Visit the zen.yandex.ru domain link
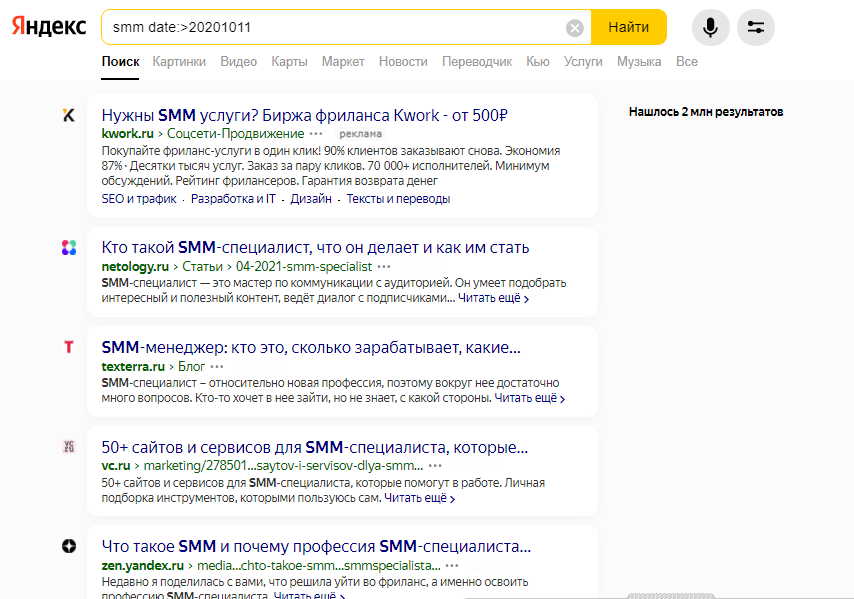This screenshot has width=854, height=599. [x=143, y=566]
